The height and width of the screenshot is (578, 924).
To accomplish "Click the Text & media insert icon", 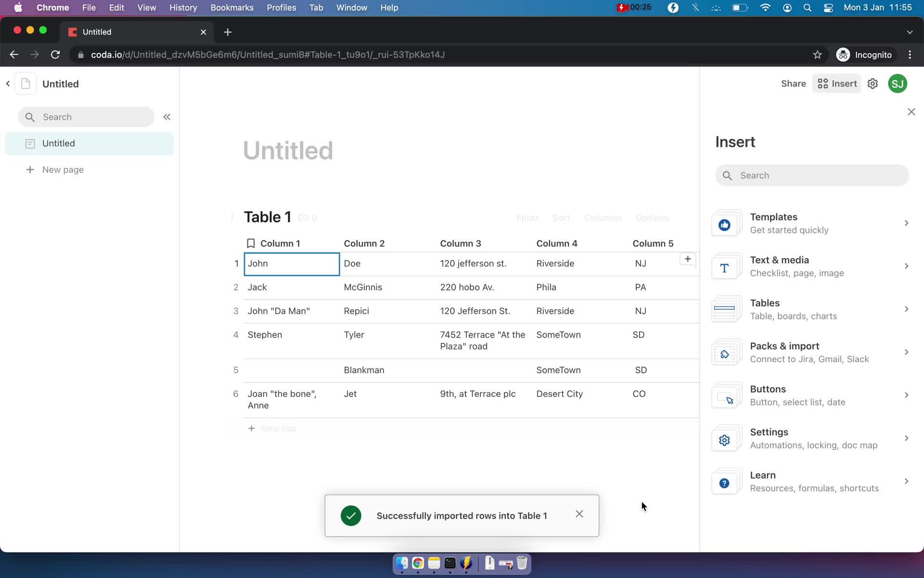I will (x=724, y=267).
